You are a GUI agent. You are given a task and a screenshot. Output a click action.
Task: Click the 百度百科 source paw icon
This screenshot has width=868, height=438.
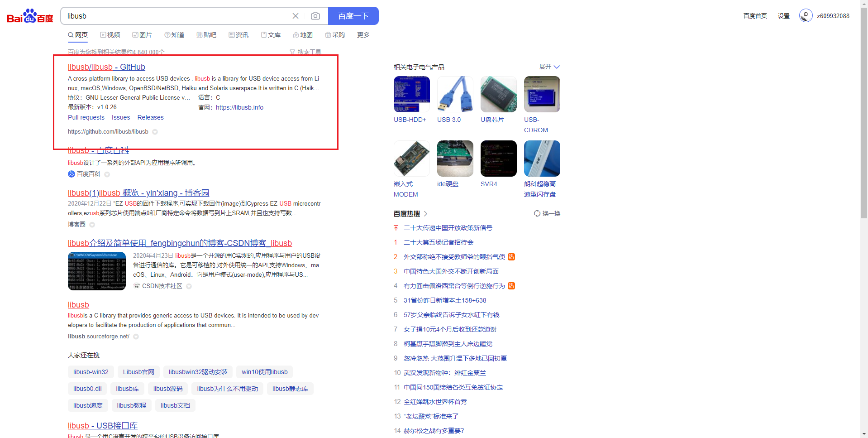click(x=72, y=174)
